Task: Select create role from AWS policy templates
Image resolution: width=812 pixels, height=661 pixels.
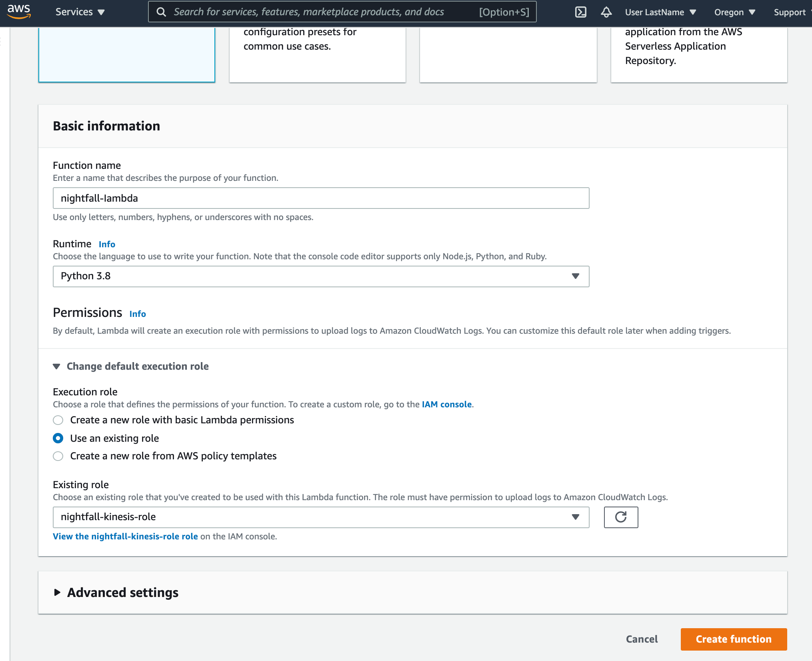Action: coord(58,456)
